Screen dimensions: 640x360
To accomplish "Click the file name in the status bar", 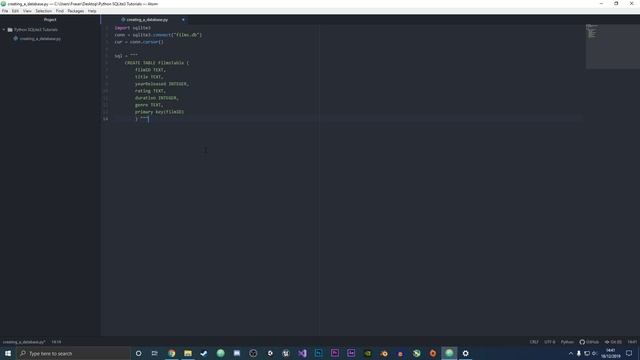I will coord(24,342).
